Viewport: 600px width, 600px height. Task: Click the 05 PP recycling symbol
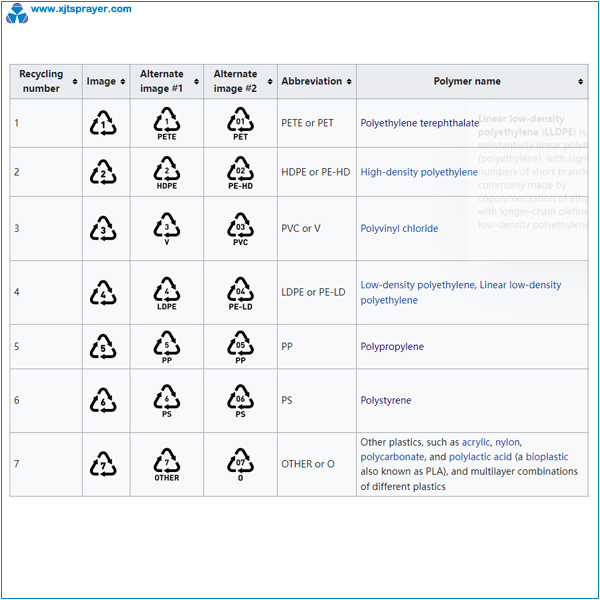240,346
